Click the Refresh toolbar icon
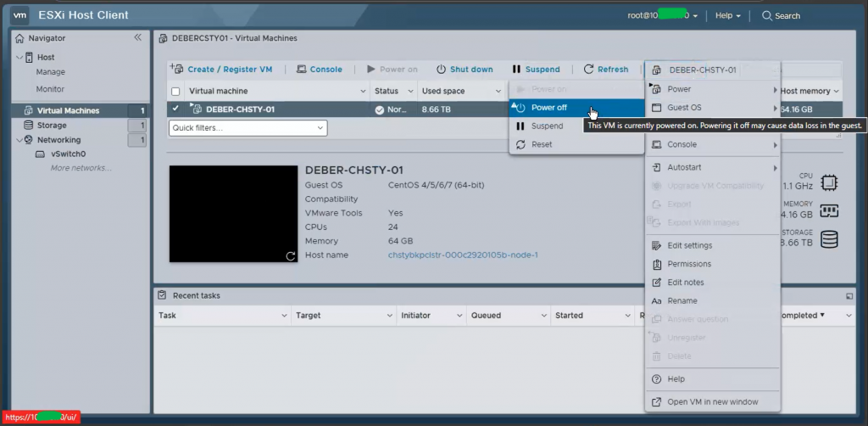868x426 pixels. (589, 70)
